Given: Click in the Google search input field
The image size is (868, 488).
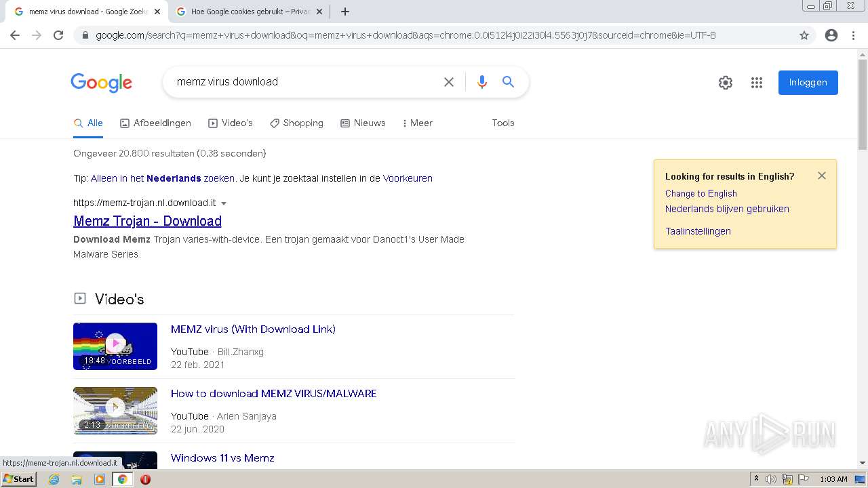Looking at the screenshot, I should (x=305, y=82).
